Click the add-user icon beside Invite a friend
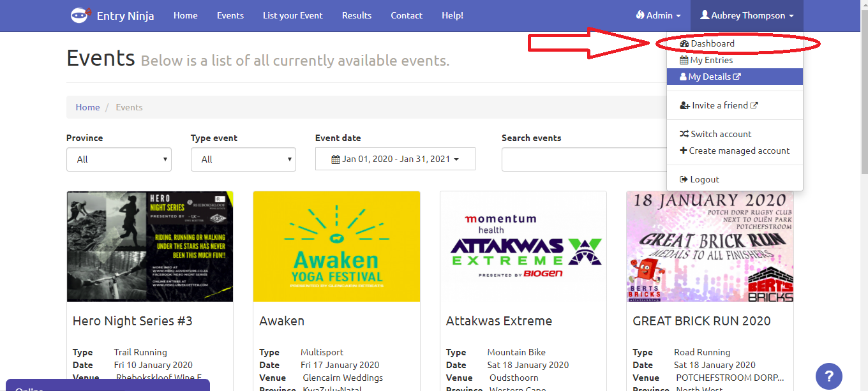Viewport: 868px width, 391px height. pos(685,106)
